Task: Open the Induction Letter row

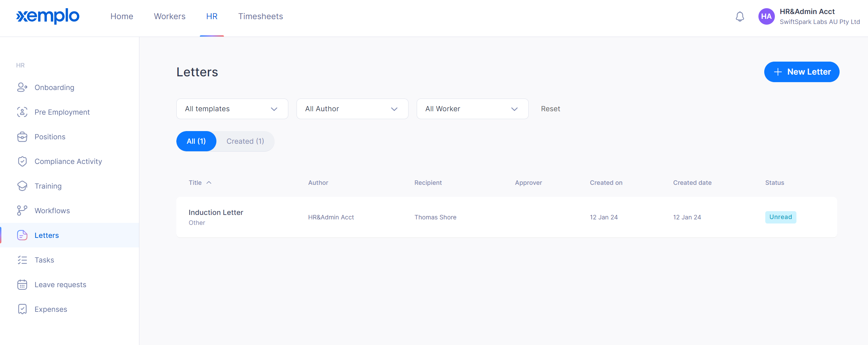Action: pos(507,217)
